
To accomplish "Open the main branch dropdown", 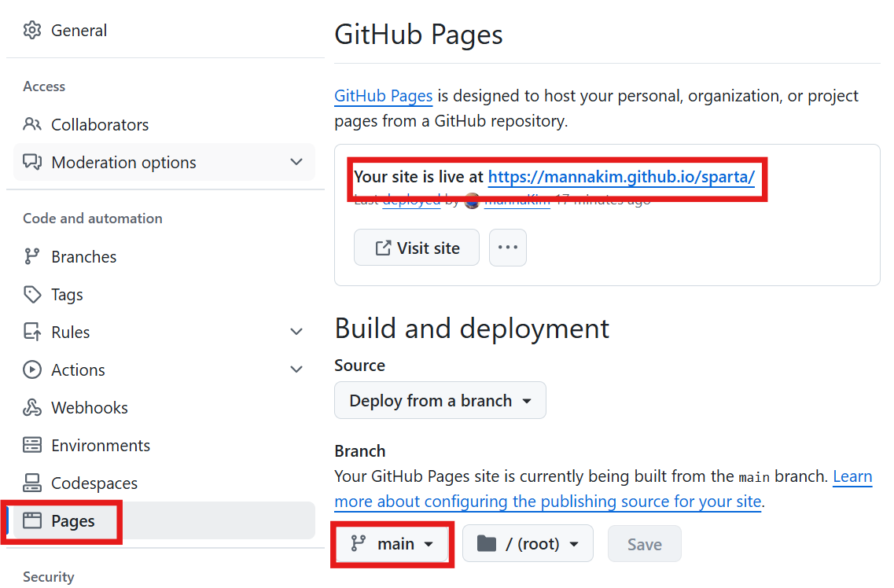I will coord(391,543).
